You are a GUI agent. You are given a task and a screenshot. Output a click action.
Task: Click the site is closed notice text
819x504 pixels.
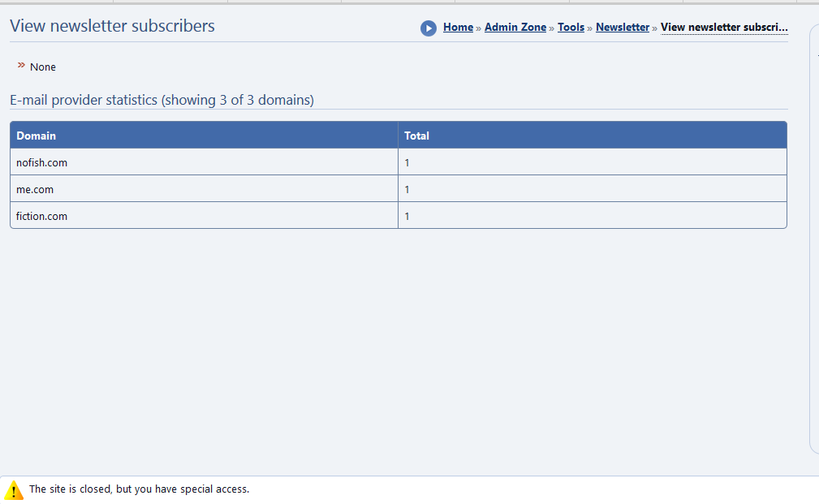pos(139,489)
